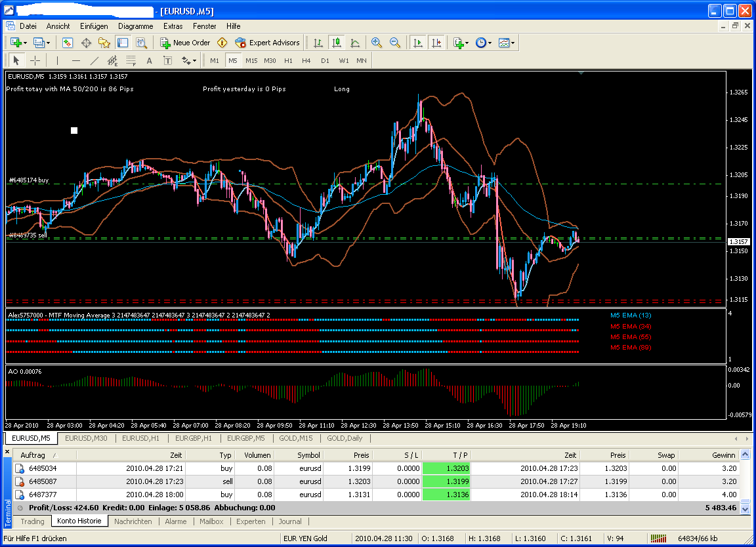The image size is (756, 547).
Task: Open the indicators list dropdown
Action: [461, 43]
